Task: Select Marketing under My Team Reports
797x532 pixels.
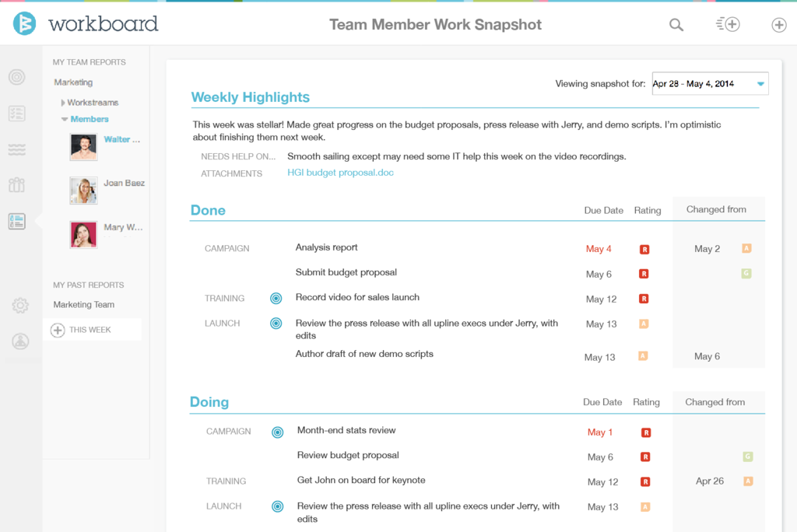Action: pyautogui.click(x=72, y=82)
